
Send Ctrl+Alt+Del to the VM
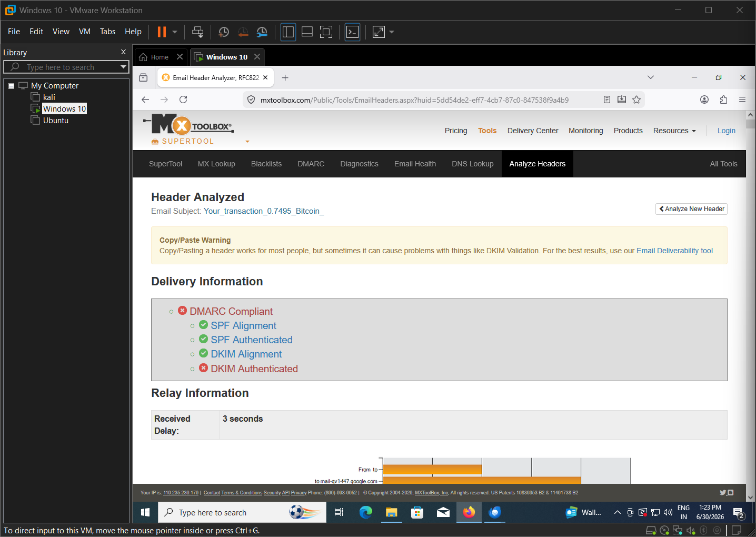coord(197,32)
